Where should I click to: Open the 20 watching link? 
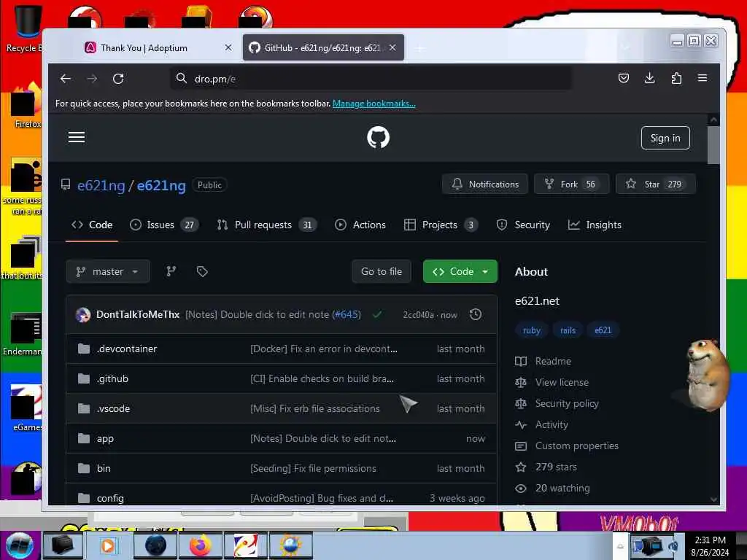(553, 488)
